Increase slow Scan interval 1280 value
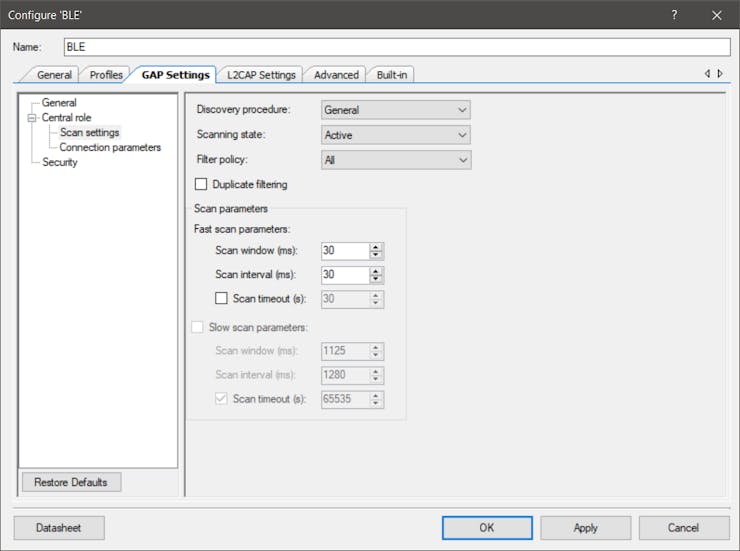The width and height of the screenshot is (740, 551). point(376,371)
